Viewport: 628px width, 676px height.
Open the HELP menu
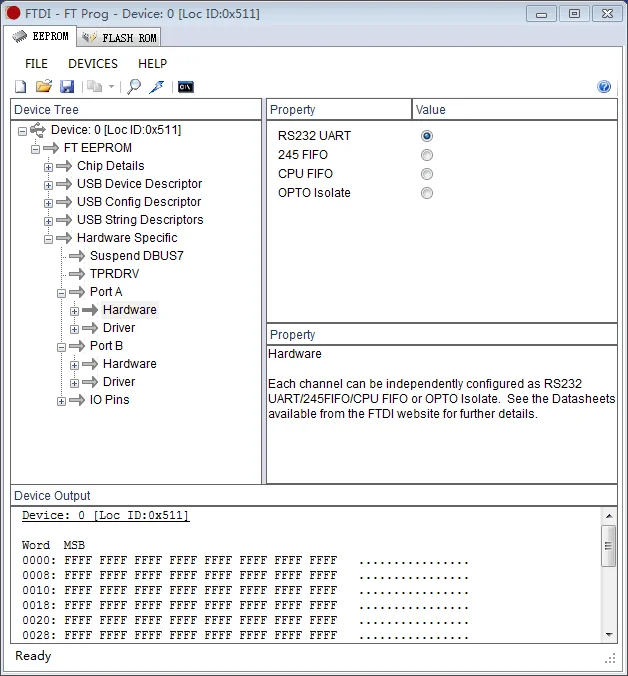point(152,64)
